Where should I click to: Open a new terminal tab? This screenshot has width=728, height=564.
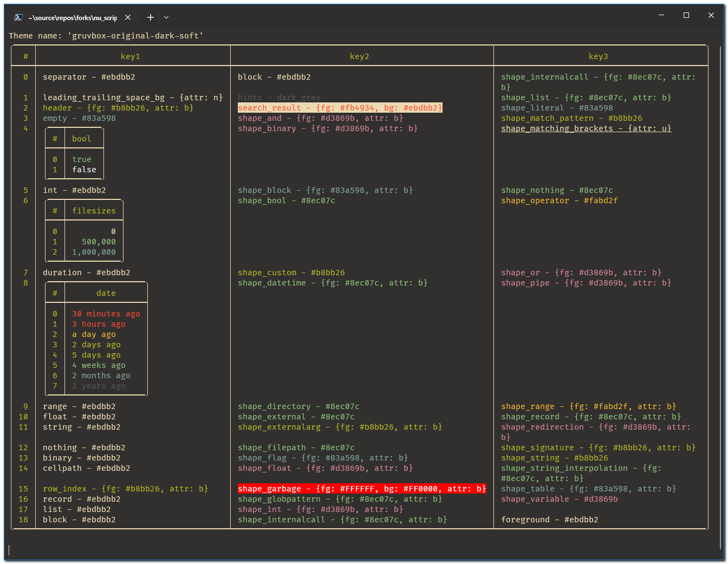151,17
